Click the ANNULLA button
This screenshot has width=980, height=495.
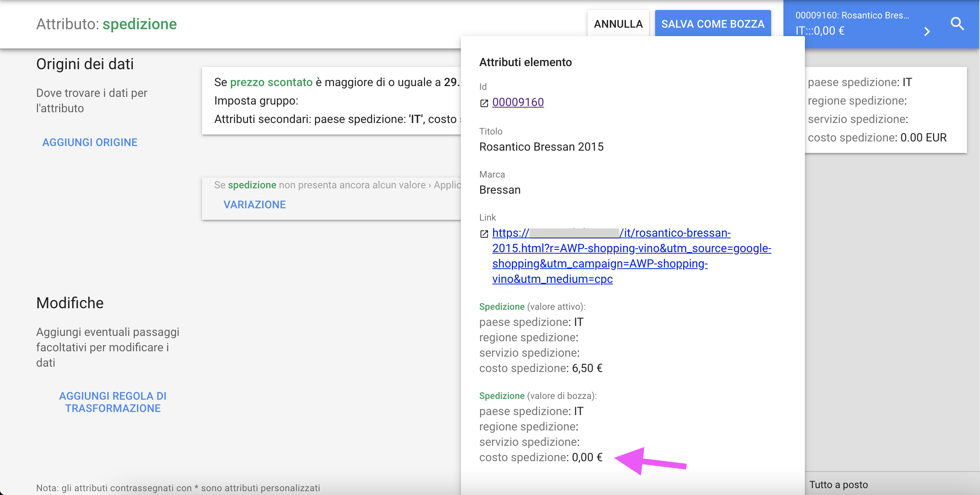(x=618, y=24)
